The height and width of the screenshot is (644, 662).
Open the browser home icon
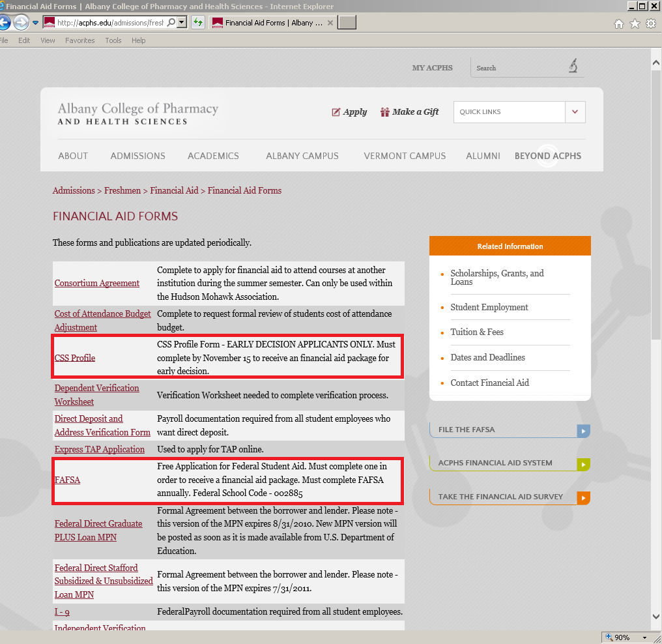point(619,24)
